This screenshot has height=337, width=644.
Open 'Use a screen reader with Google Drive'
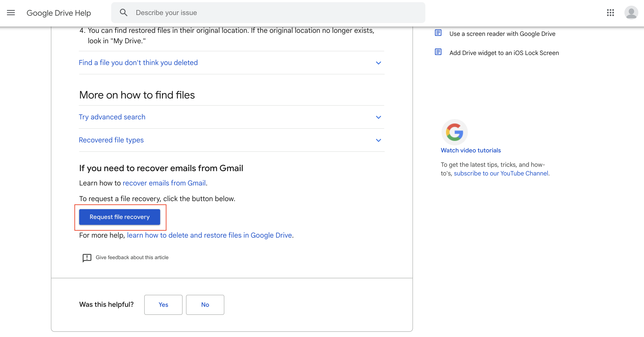(x=502, y=34)
